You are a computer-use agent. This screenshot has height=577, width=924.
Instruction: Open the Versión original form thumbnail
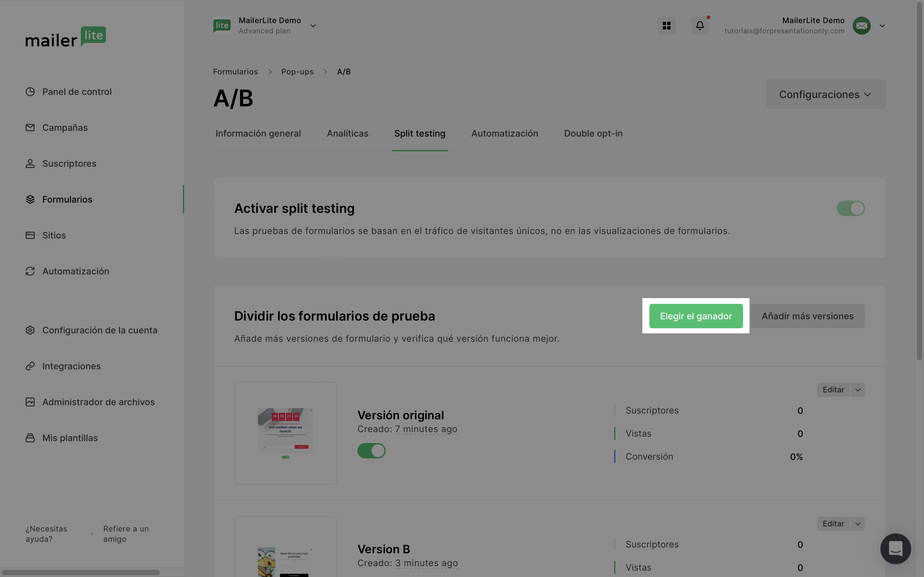pyautogui.click(x=285, y=433)
